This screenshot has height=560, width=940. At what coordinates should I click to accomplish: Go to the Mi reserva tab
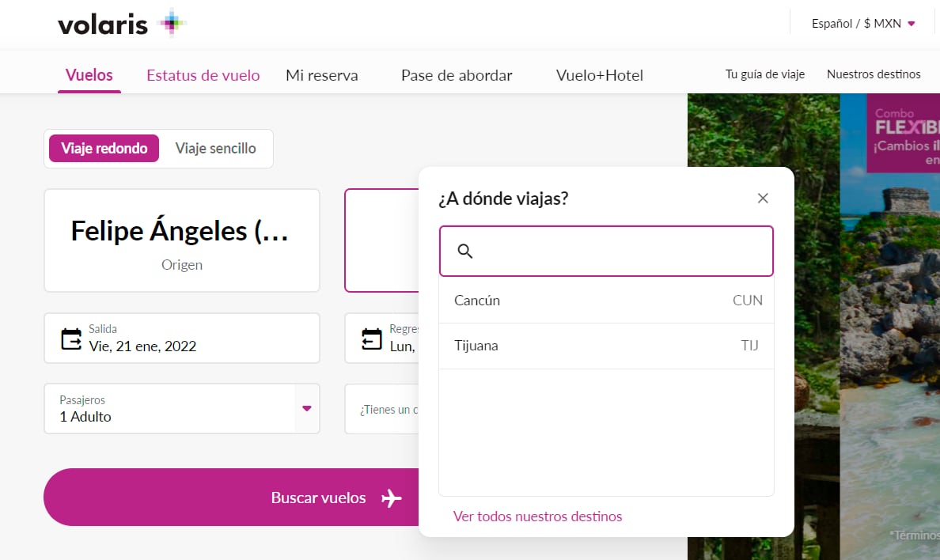coord(321,76)
